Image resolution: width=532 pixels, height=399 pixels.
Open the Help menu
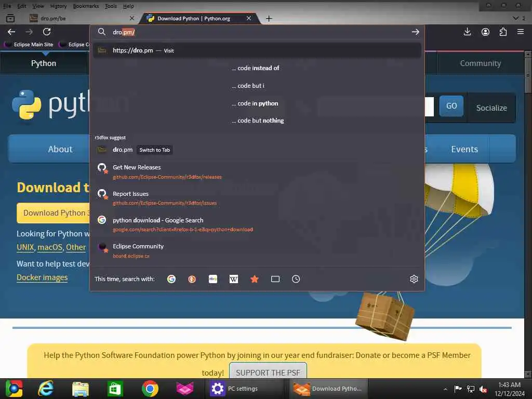[128, 6]
